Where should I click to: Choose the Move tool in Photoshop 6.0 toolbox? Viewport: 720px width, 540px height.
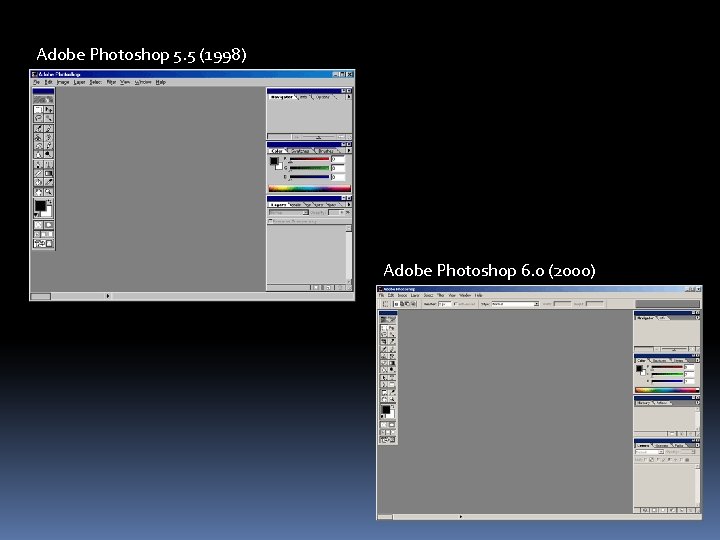click(392, 328)
